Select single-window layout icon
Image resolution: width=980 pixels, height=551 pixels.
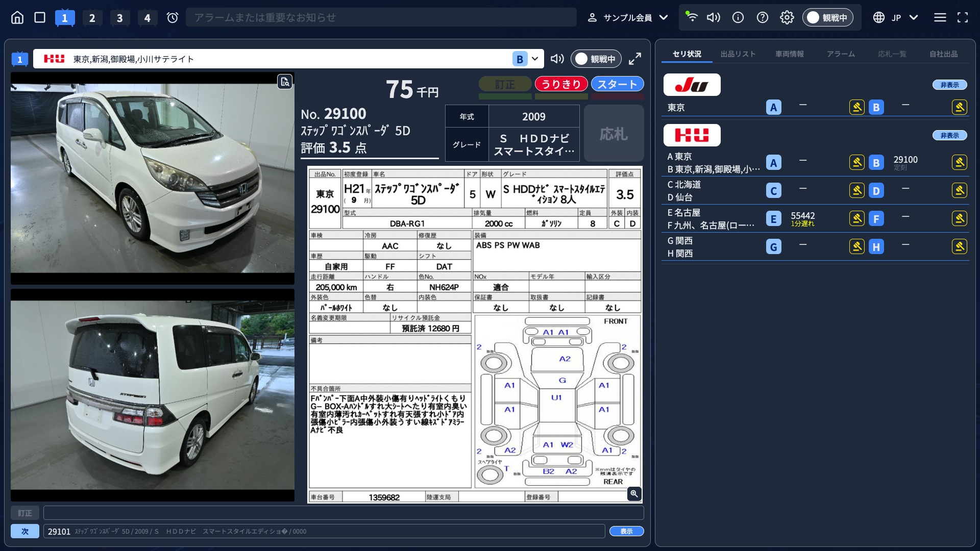(40, 18)
